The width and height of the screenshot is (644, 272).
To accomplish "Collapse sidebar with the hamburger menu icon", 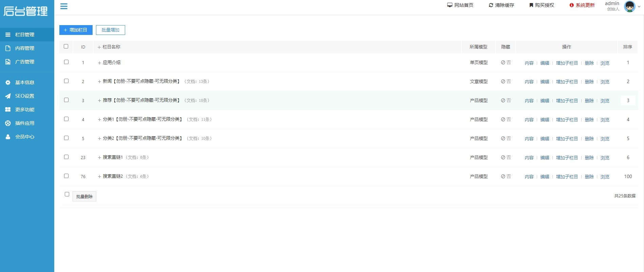I will 64,6.
